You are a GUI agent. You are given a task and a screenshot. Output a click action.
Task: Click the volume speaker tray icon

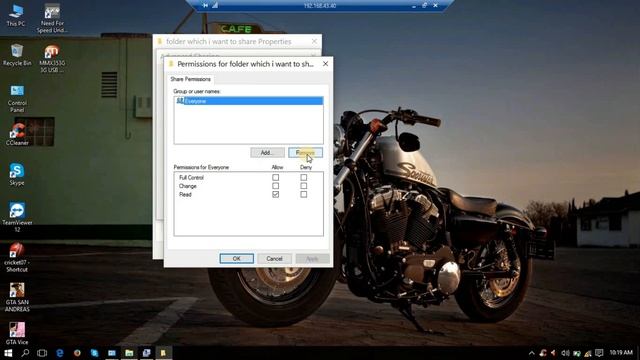tap(565, 353)
